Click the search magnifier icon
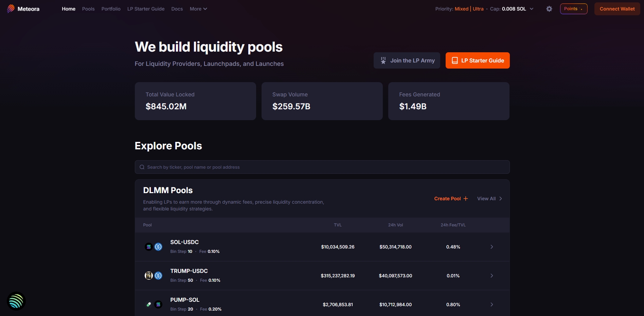This screenshot has height=316, width=644. [x=142, y=167]
